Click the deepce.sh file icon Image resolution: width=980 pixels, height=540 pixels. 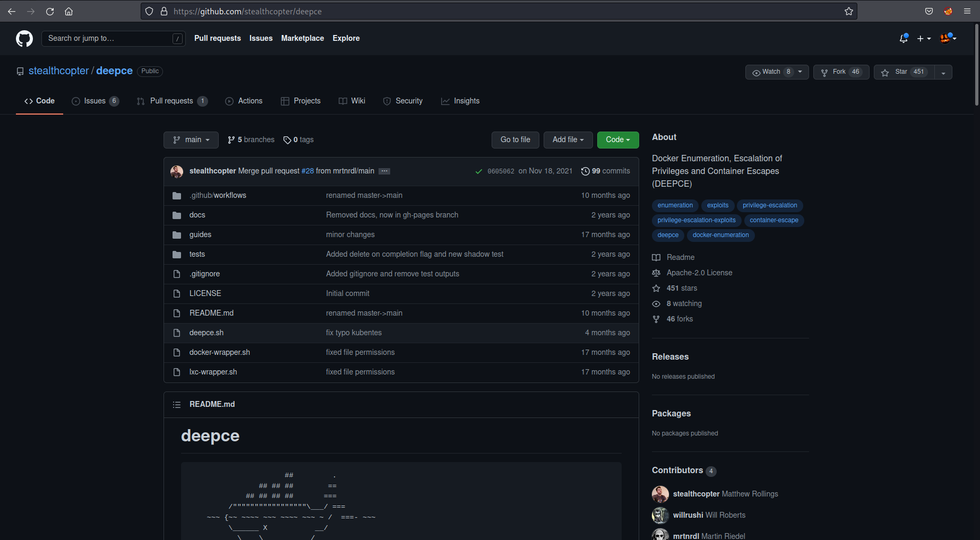[177, 333]
